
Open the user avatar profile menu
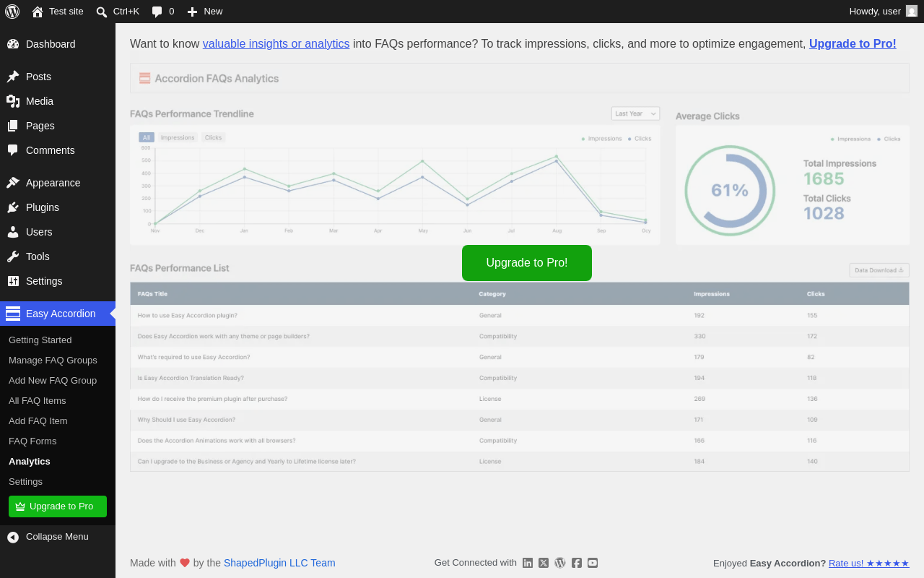[912, 11]
